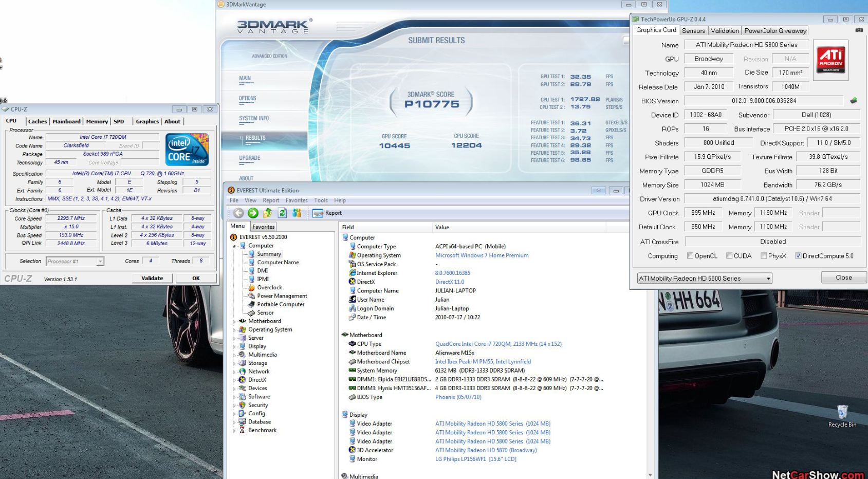Click the Field column header in EVEREST
Viewport: 868px width, 479px height.
[385, 227]
